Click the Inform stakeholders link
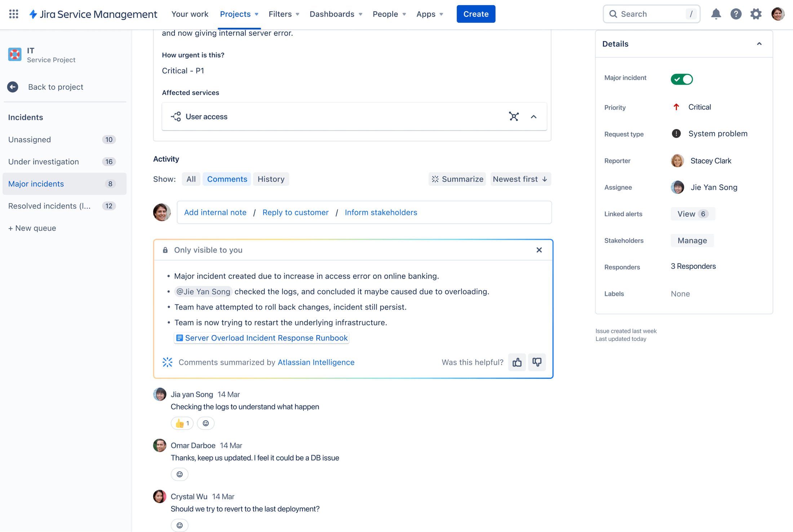Screen dimensions: 793x532 pos(380,212)
